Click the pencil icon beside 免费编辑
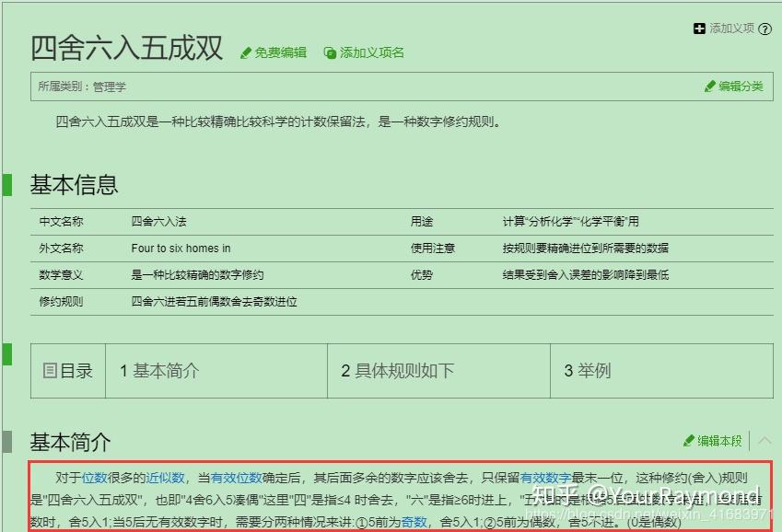782x532 pixels. pyautogui.click(x=245, y=52)
